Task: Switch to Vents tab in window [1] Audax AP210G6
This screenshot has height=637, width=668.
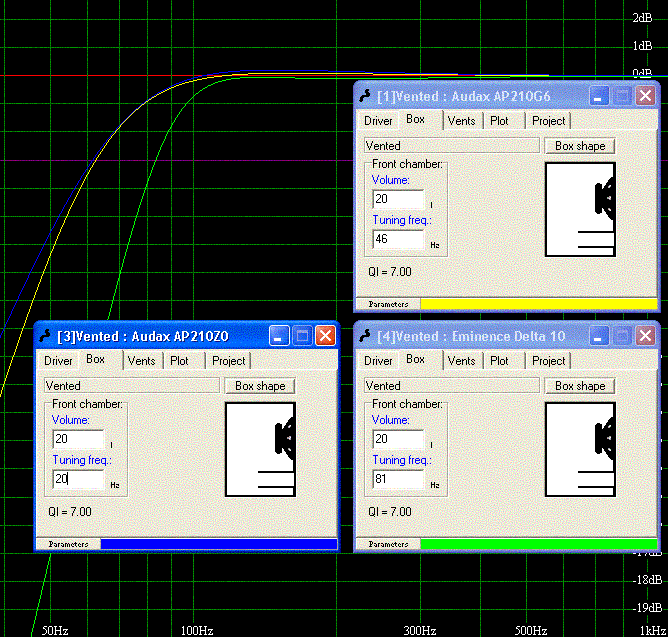Action: coord(461,121)
